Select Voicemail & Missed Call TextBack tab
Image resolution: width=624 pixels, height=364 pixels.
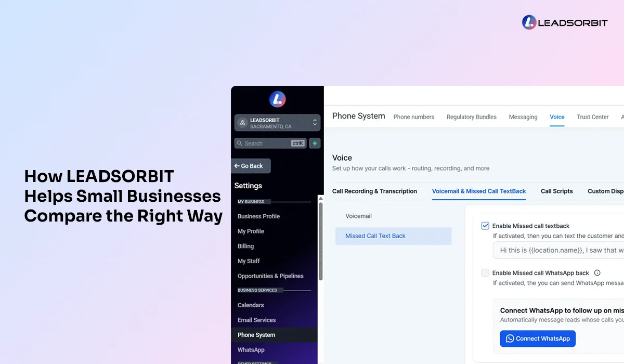coord(479,191)
